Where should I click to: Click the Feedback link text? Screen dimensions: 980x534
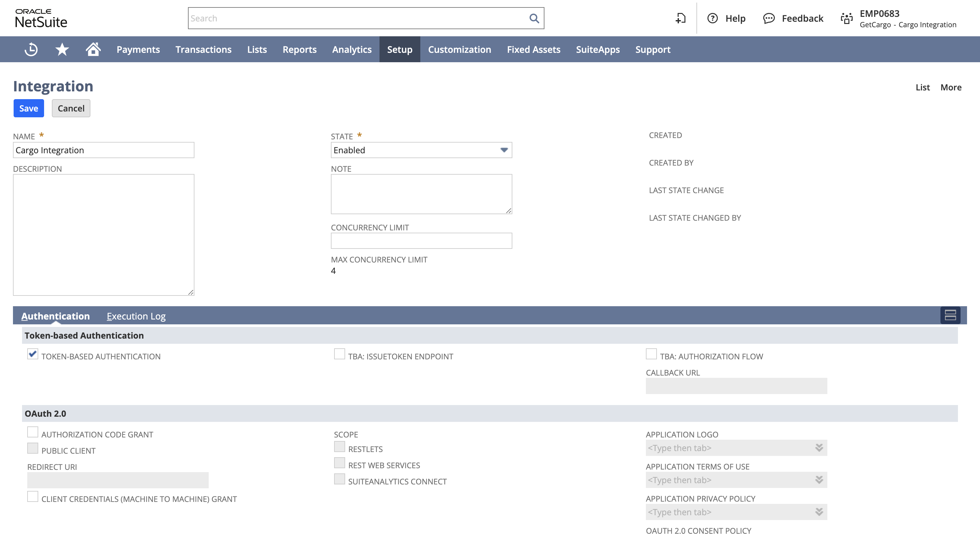(x=802, y=18)
